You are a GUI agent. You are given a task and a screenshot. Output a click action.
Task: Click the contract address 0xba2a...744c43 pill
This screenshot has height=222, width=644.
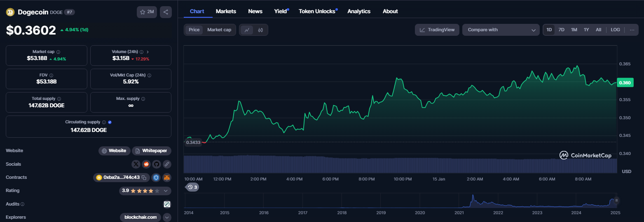(121, 178)
